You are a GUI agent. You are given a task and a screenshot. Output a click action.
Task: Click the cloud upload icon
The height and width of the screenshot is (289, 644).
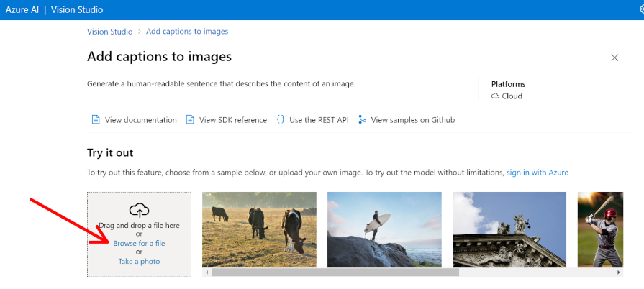point(139,210)
